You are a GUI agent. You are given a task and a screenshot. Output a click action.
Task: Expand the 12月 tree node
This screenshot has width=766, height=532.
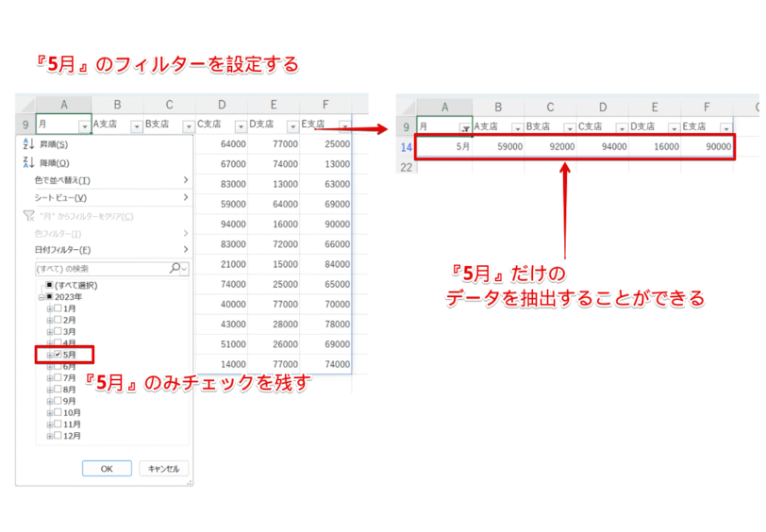point(49,436)
